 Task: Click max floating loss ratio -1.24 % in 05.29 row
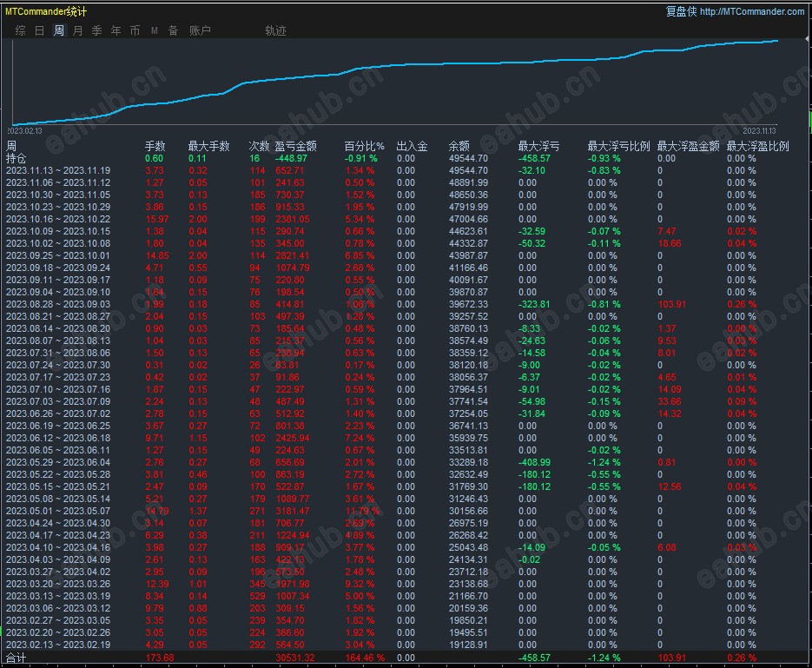[604, 462]
